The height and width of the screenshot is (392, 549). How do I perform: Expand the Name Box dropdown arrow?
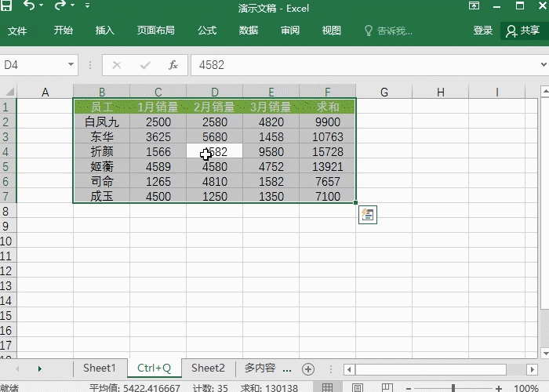(71, 64)
